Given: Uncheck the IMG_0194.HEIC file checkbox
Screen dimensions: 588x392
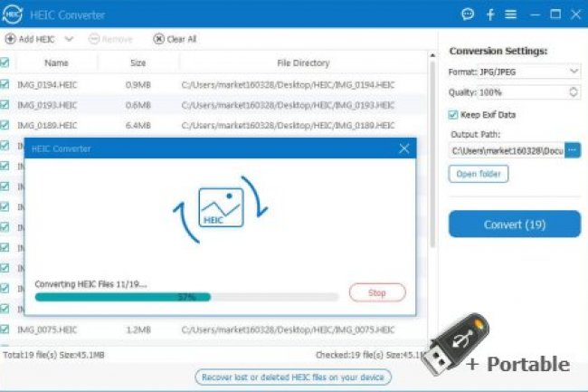Looking at the screenshot, I should tap(5, 84).
